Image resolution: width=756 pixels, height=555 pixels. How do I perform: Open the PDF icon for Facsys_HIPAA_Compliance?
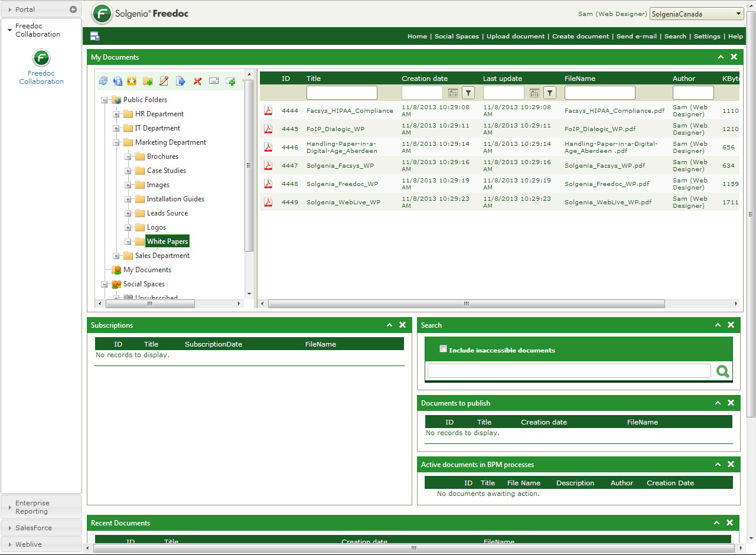pyautogui.click(x=268, y=110)
